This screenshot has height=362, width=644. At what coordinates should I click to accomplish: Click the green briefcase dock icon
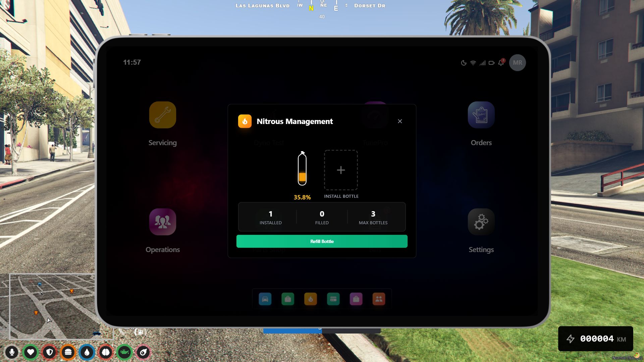pos(288,299)
